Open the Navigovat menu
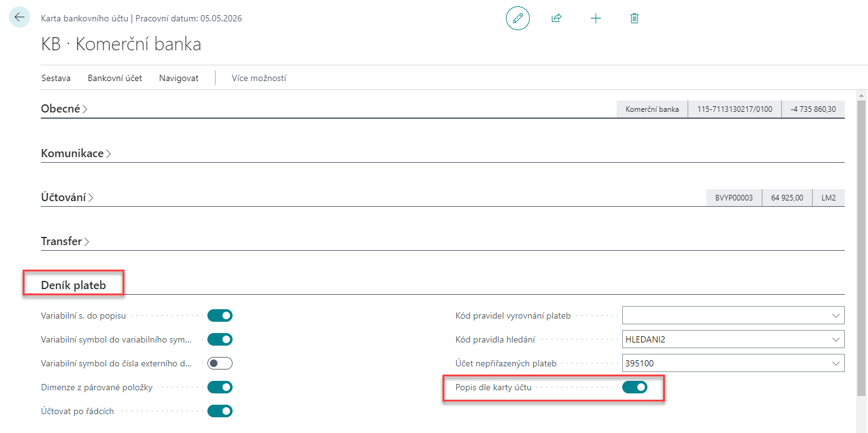 click(x=179, y=78)
